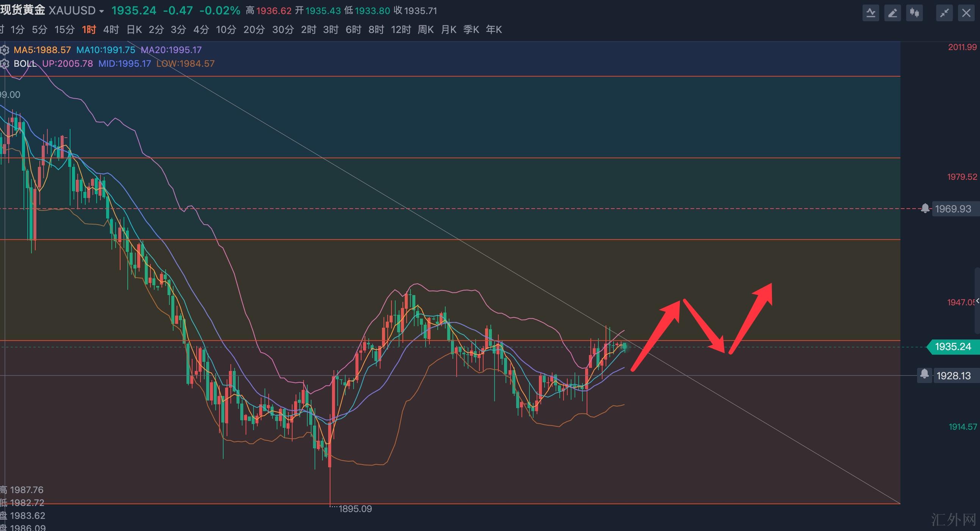
Task: Click the BOLL UP value label
Action: coord(67,64)
